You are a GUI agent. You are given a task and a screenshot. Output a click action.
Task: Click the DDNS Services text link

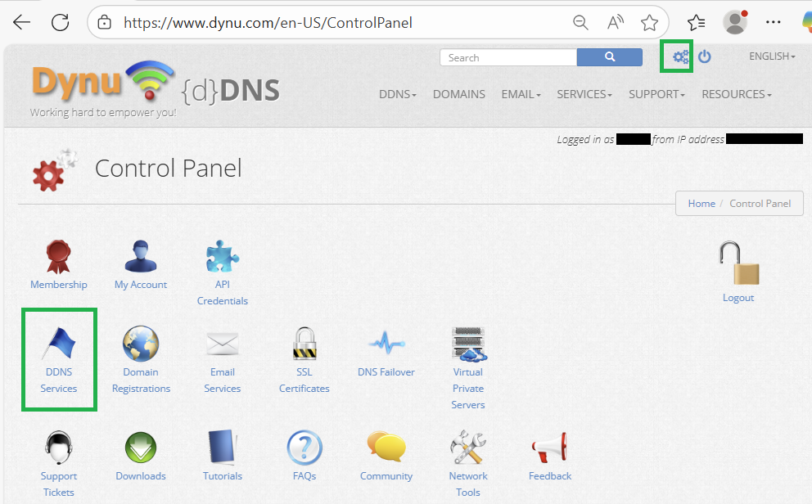(58, 380)
